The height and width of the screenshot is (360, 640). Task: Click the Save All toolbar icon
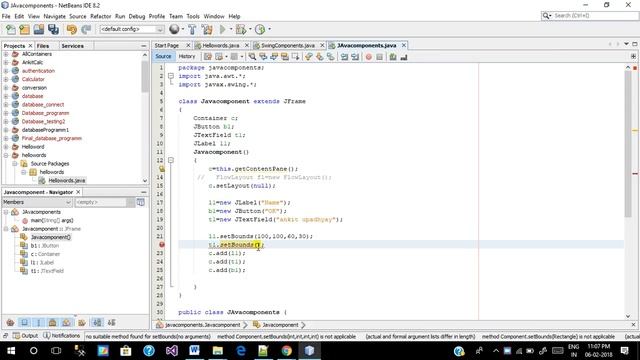[53, 29]
